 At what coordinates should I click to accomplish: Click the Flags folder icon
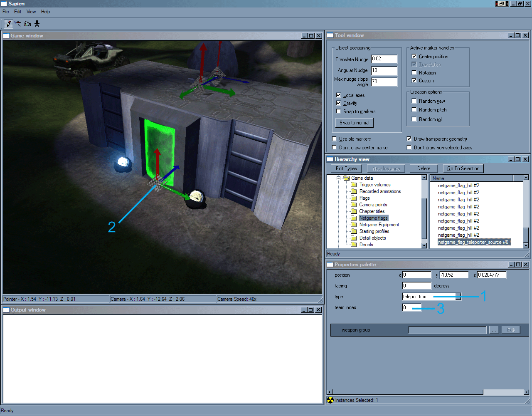pos(354,198)
